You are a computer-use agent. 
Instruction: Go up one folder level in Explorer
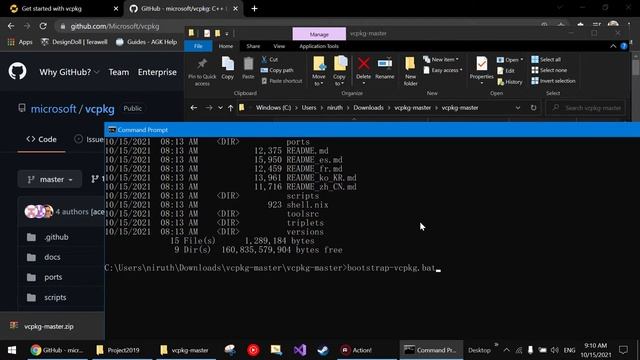point(231,108)
